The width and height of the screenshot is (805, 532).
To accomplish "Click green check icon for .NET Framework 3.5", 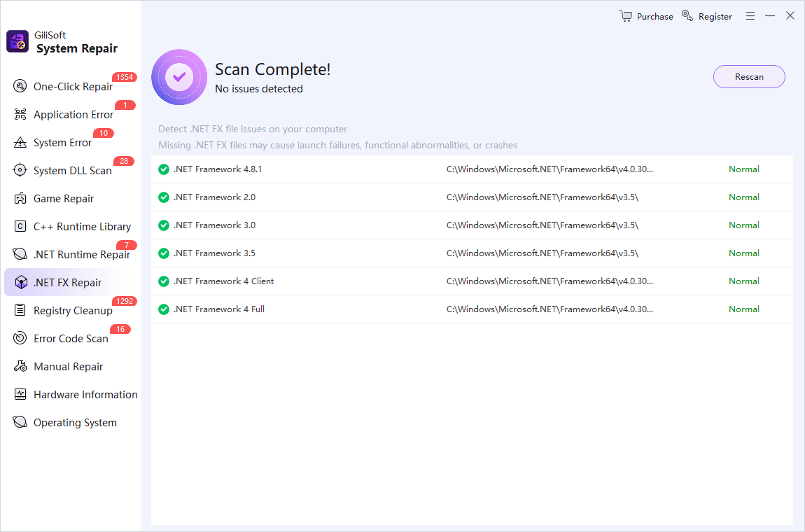I will (x=164, y=253).
